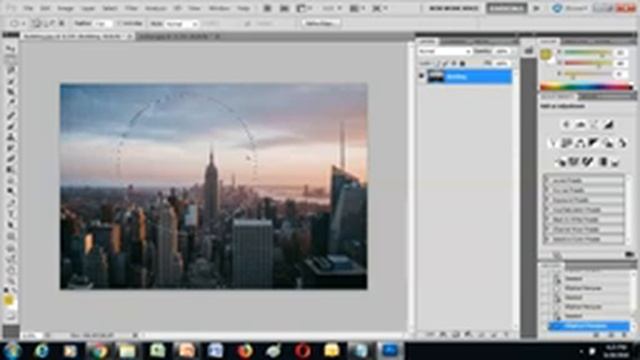
Task: Click the layer Opacity field
Action: [502, 51]
